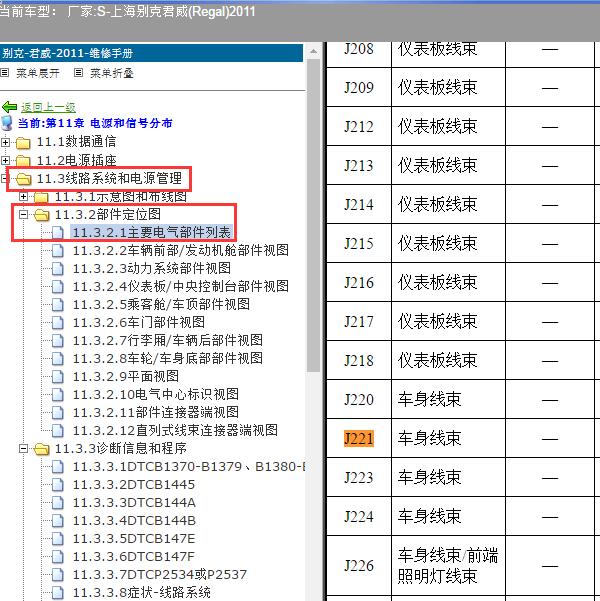Select 11.2电源插座 tree item
600x601 pixels.
click(x=76, y=160)
